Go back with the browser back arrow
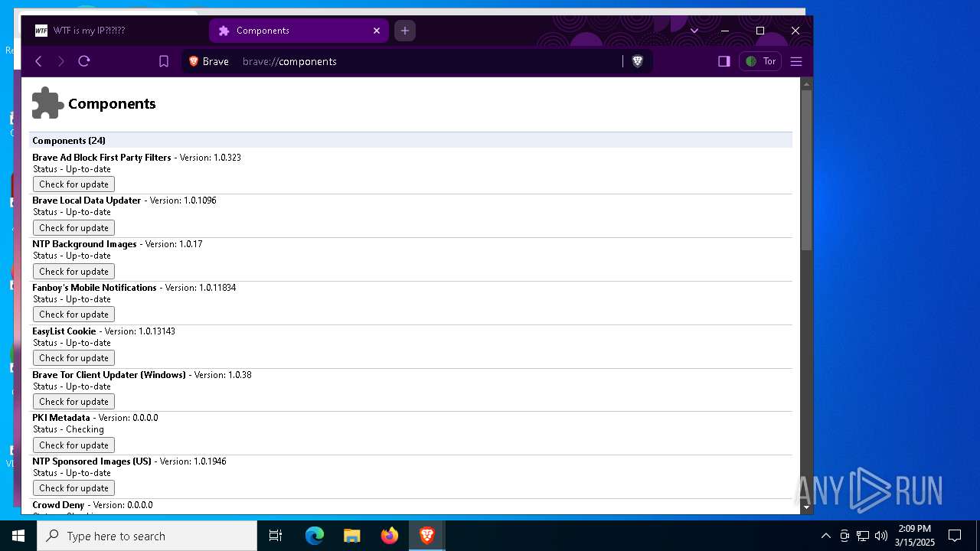980x551 pixels. (38, 61)
